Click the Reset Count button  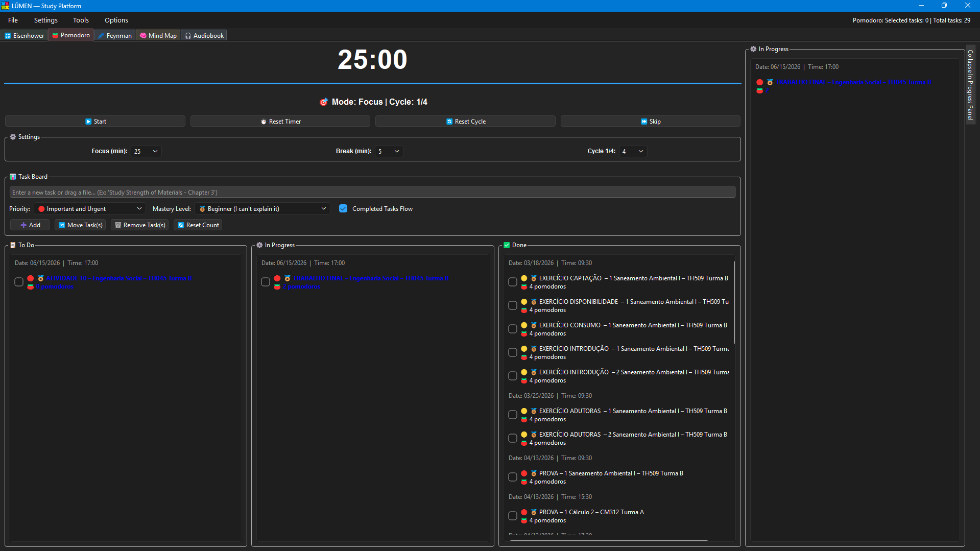198,225
